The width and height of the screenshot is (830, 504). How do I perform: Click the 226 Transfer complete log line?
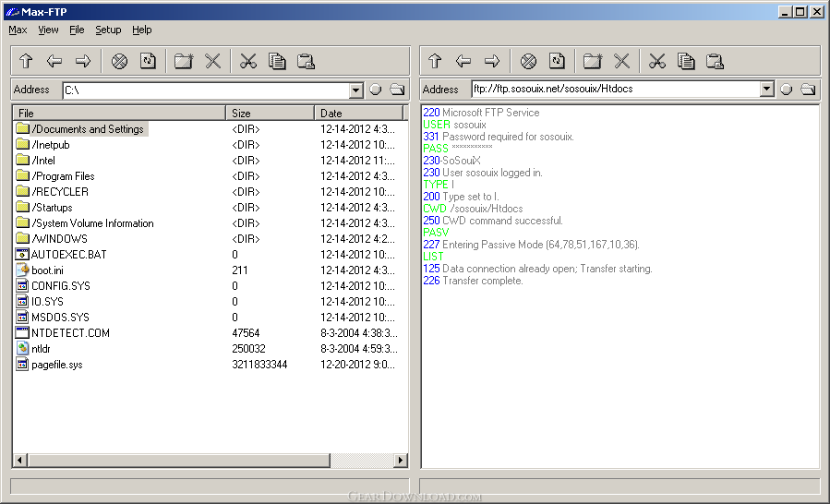coord(473,281)
